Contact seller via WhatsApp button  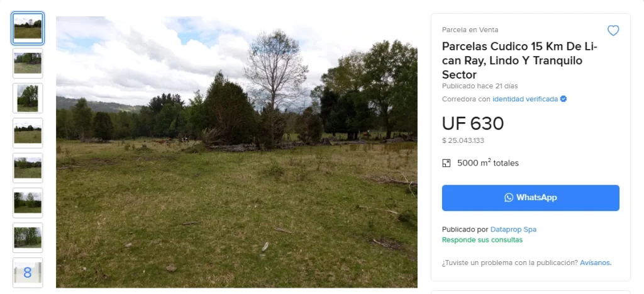tap(530, 198)
